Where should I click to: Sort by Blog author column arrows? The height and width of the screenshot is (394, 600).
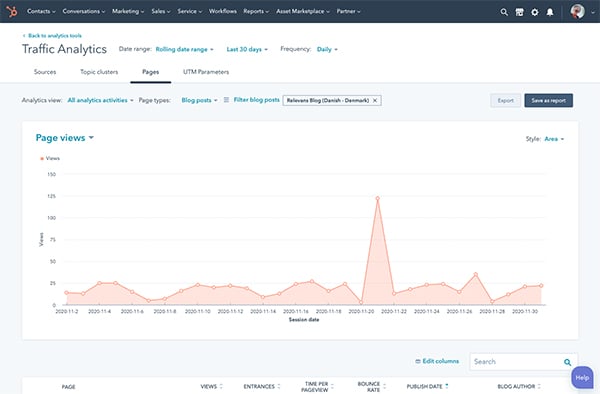(x=539, y=386)
